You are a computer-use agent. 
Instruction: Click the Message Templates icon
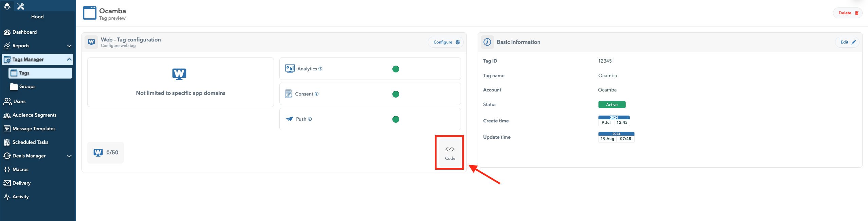[7, 129]
